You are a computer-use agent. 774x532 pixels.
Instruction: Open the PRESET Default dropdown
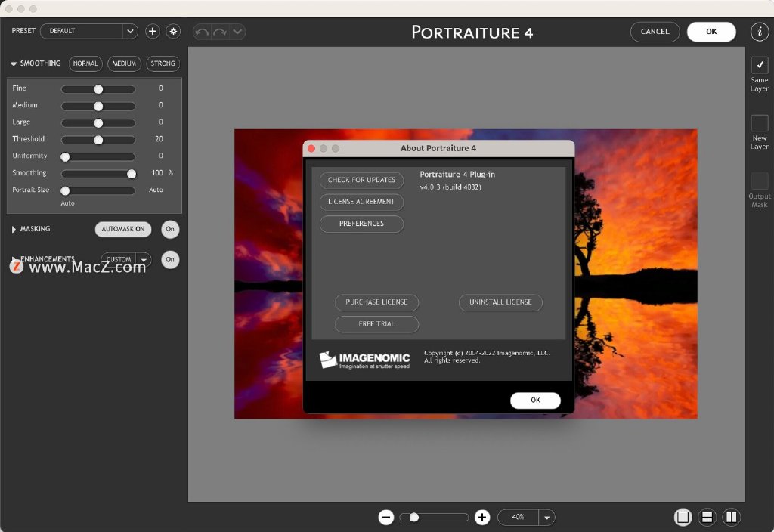[x=89, y=31]
